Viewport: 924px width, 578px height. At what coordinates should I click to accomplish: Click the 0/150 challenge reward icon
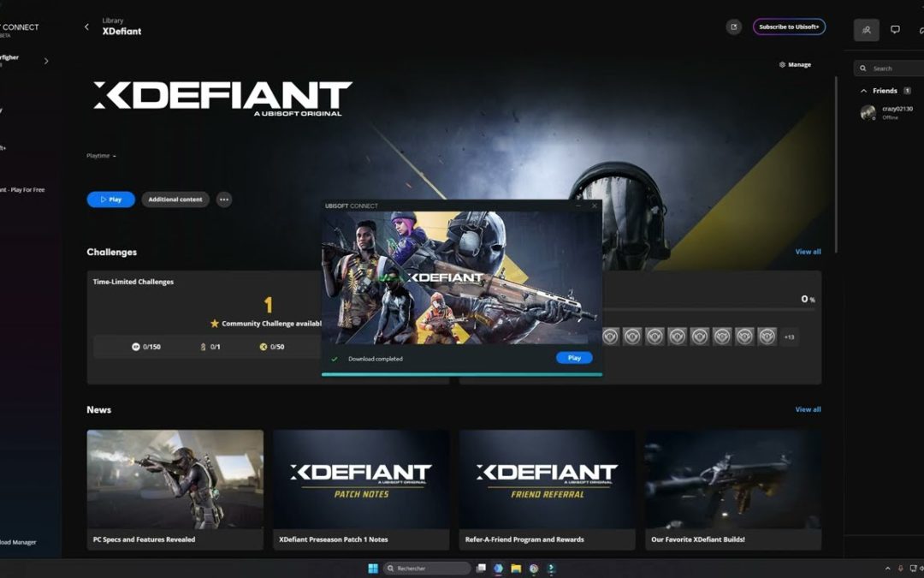135,347
